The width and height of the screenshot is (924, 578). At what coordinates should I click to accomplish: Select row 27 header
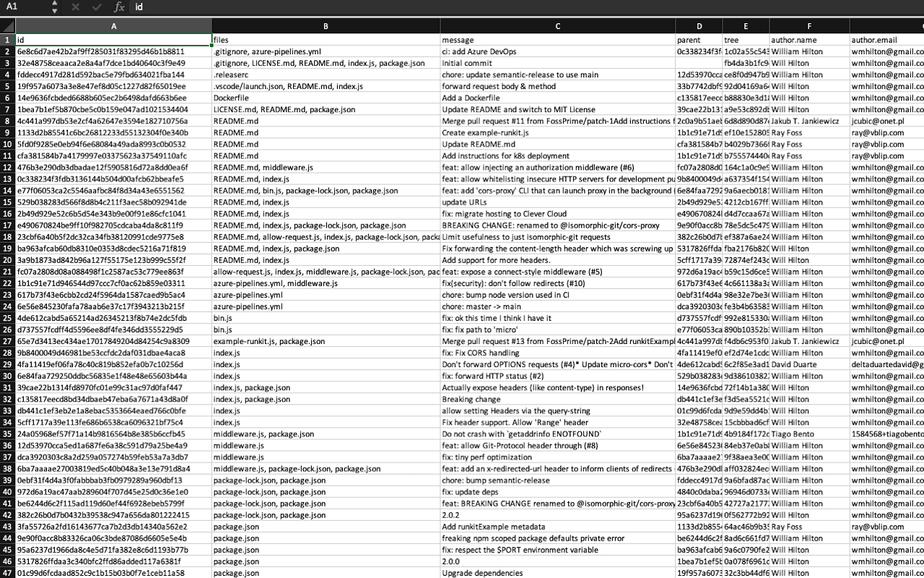tap(7, 341)
